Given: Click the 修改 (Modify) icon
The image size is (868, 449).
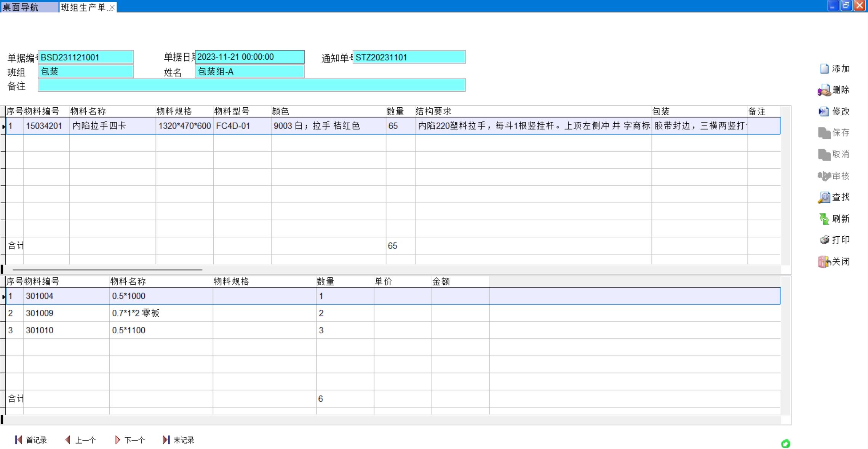Looking at the screenshot, I should (x=824, y=111).
